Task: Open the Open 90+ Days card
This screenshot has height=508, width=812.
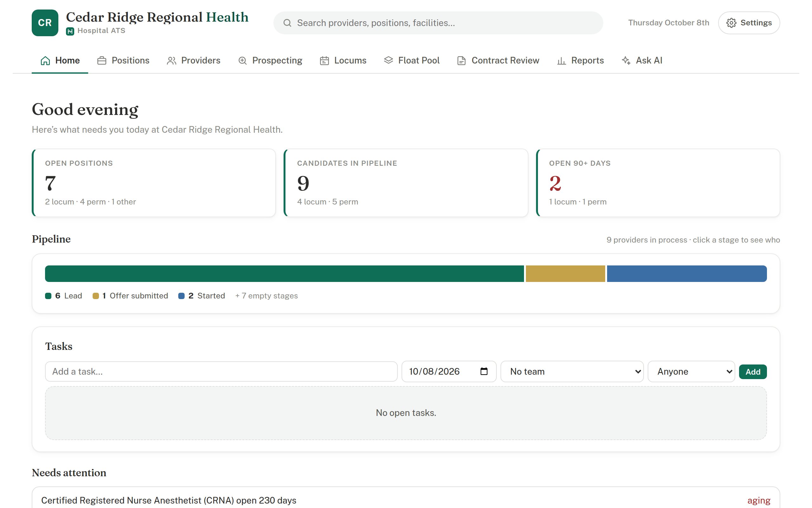Action: (658, 183)
